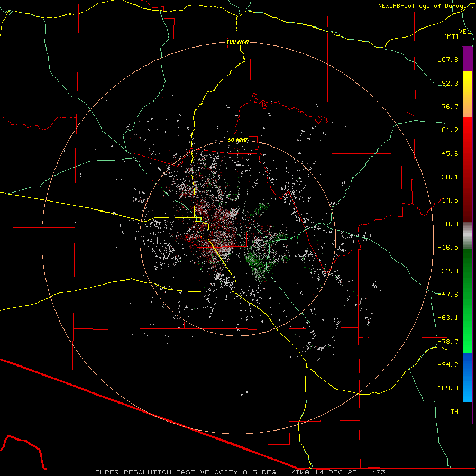476x476 pixels.
Task: Click the -78.7 velocity scale value
Action: coord(448,342)
